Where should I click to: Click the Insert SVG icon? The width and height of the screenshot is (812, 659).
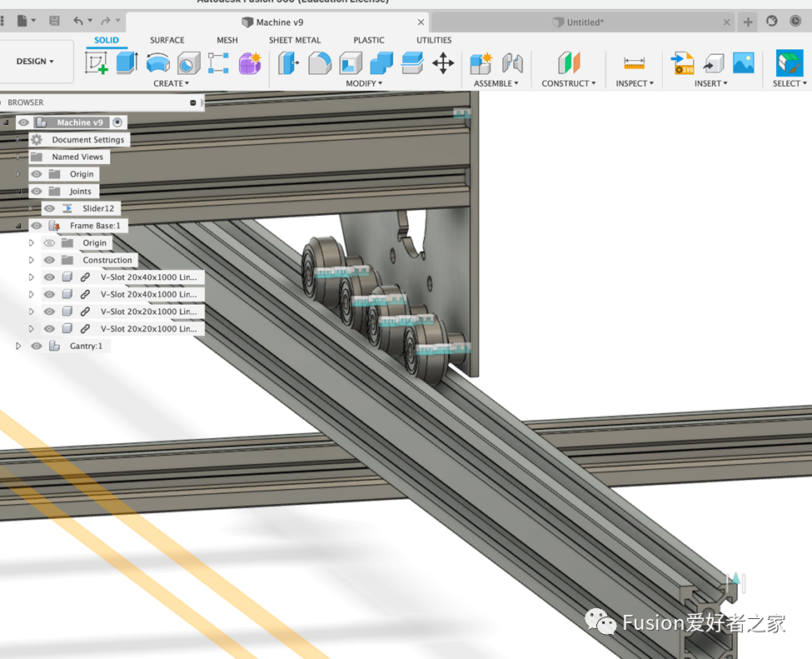pos(683,63)
